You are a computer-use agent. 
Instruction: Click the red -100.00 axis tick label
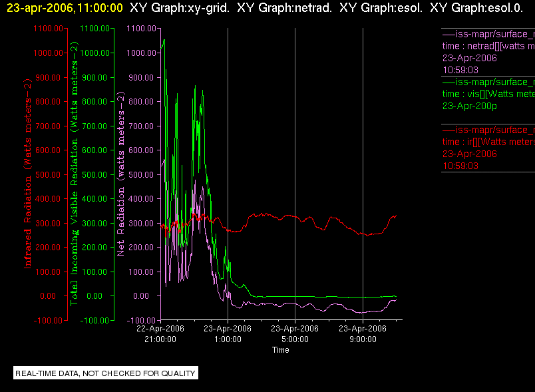click(48, 321)
